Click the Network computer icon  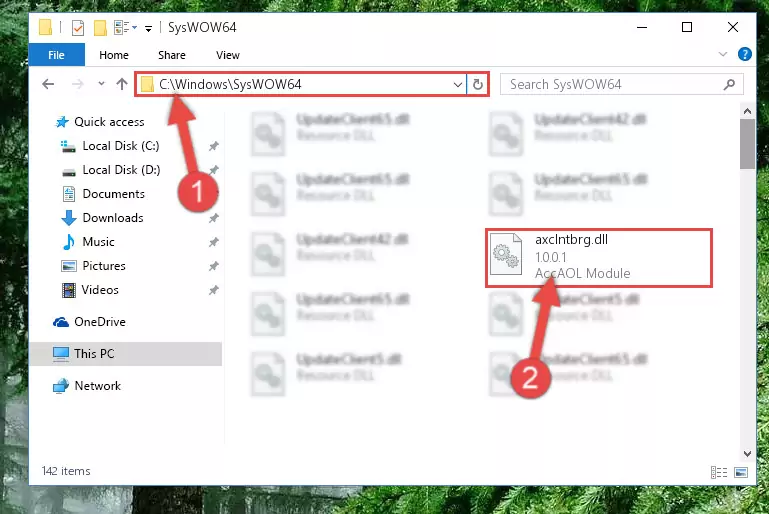(x=61, y=386)
